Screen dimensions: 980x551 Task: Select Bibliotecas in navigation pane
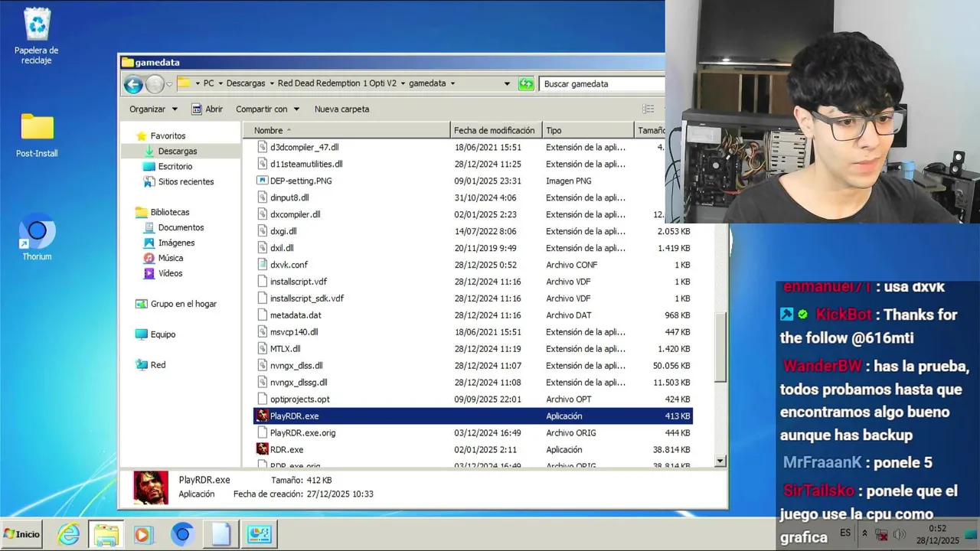(x=169, y=212)
